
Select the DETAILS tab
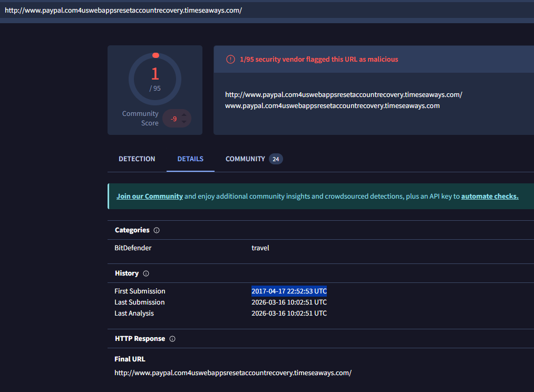coord(190,159)
